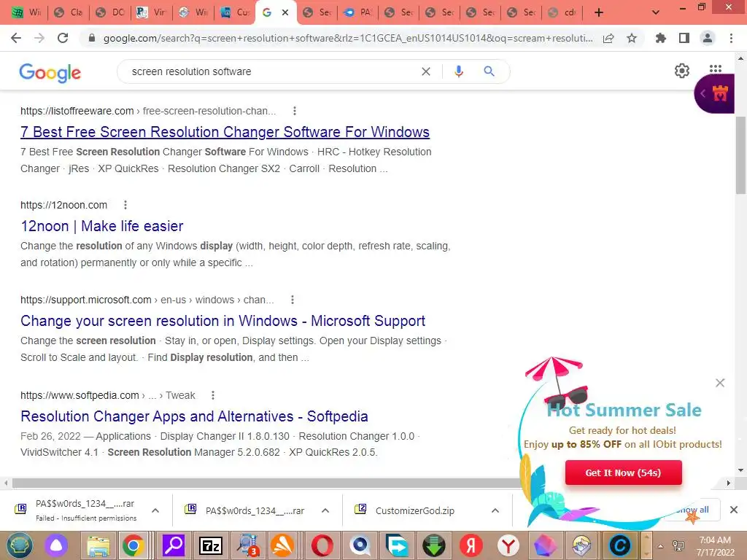The image size is (747, 560).
Task: Open 12noon Make life easier link
Action: [x=102, y=226]
